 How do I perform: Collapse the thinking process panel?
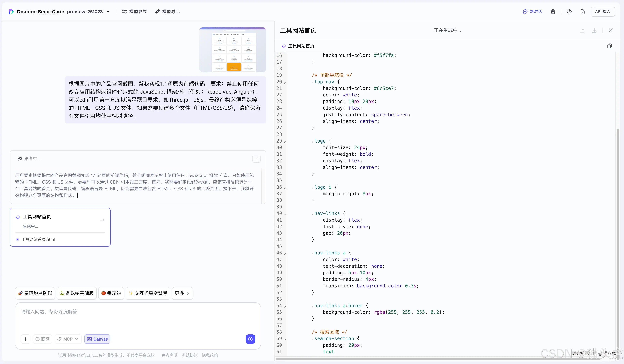click(x=256, y=158)
